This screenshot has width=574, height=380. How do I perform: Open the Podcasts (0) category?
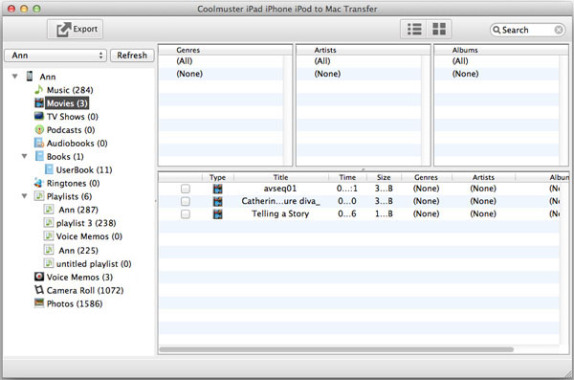(71, 130)
